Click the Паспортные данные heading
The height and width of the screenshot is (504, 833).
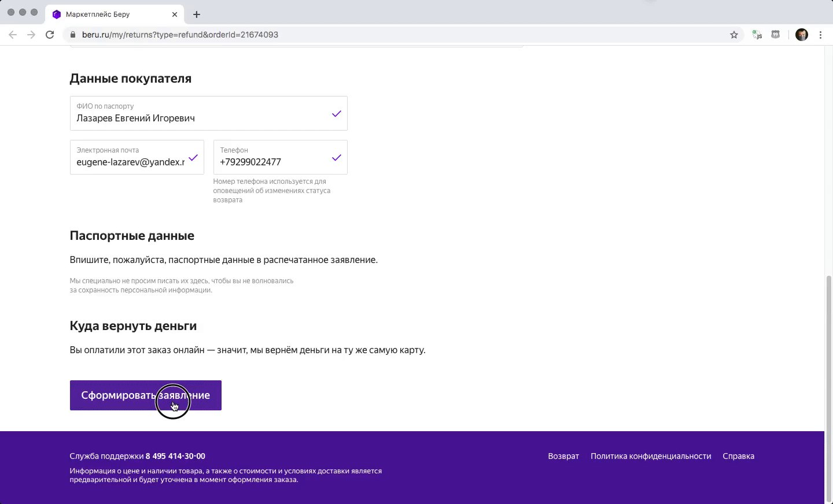(x=132, y=236)
